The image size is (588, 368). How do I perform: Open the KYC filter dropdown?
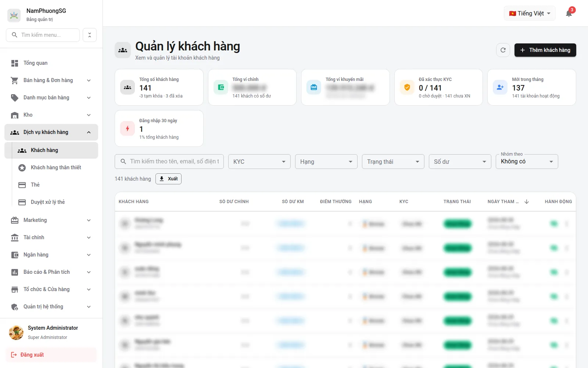(259, 162)
